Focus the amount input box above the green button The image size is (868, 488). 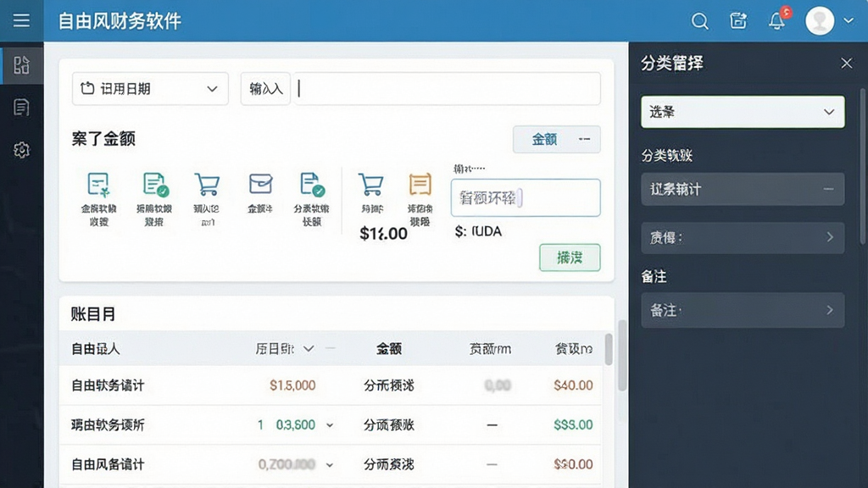pos(526,197)
